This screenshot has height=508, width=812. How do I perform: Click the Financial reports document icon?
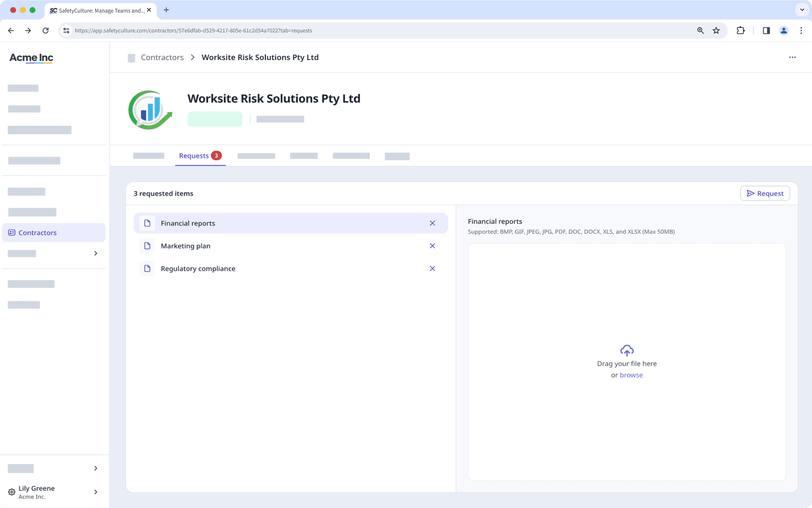tap(147, 223)
